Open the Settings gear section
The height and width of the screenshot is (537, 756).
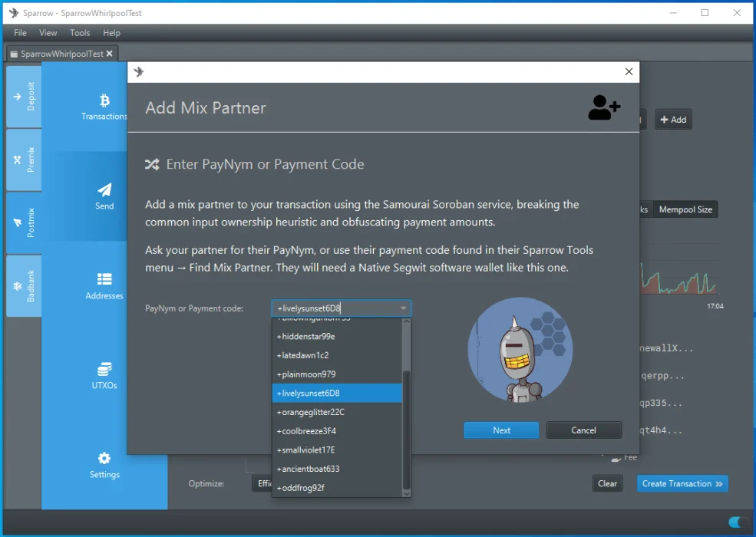104,465
